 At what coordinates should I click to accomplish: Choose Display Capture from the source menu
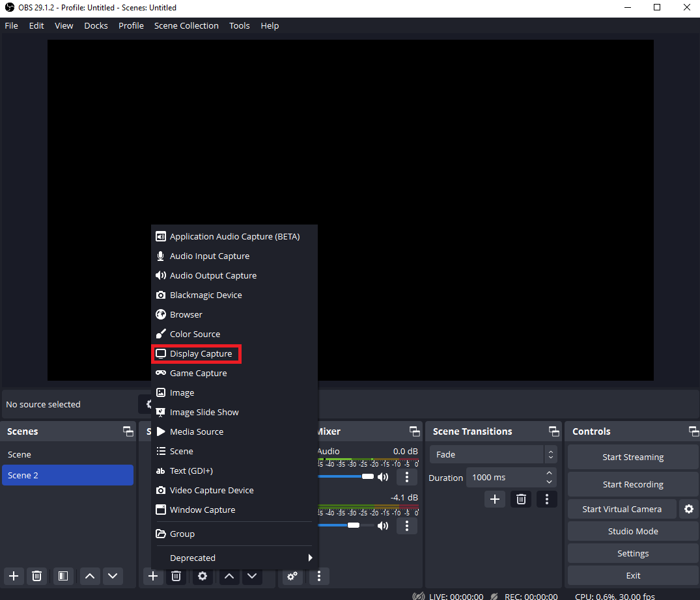[x=201, y=354]
